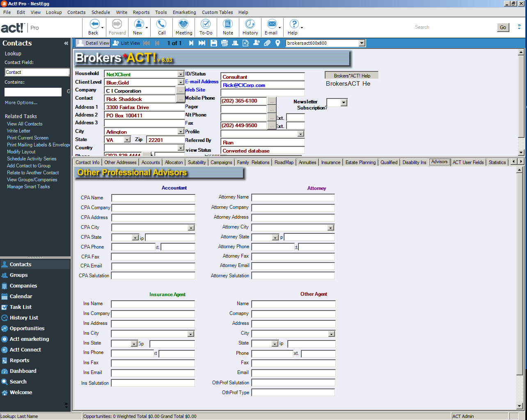
Task: Click the More Options link
Action: click(x=21, y=103)
